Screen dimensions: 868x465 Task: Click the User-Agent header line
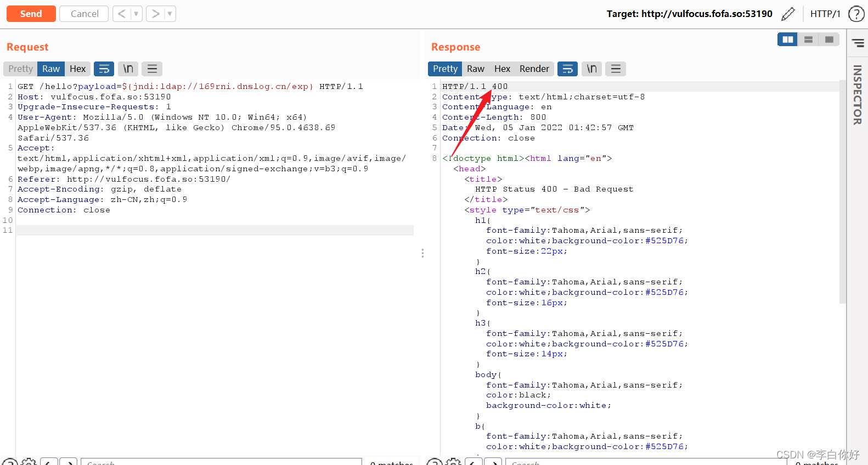click(176, 127)
